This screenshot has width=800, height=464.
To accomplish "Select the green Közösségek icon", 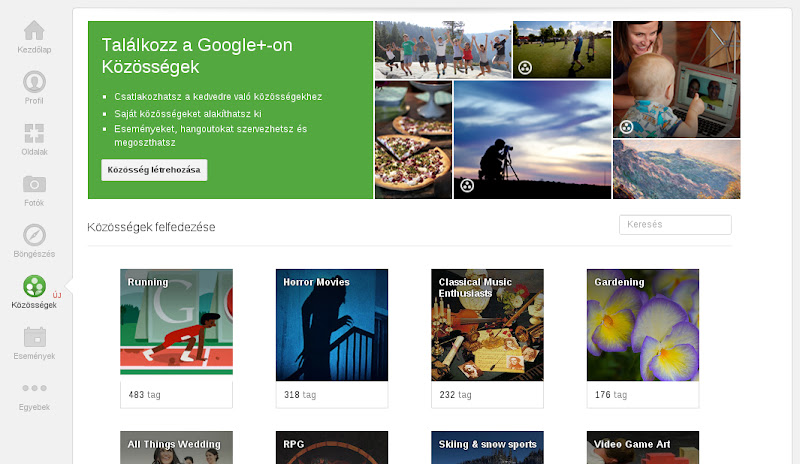I will click(x=34, y=286).
